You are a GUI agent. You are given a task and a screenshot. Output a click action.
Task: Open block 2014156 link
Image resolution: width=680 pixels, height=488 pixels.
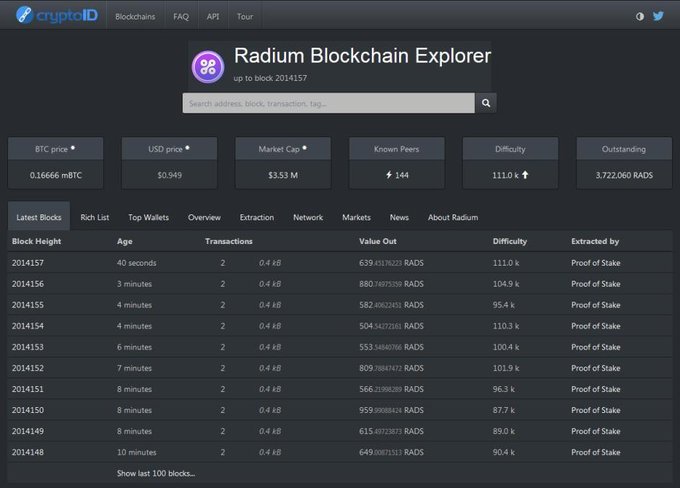tap(28, 284)
